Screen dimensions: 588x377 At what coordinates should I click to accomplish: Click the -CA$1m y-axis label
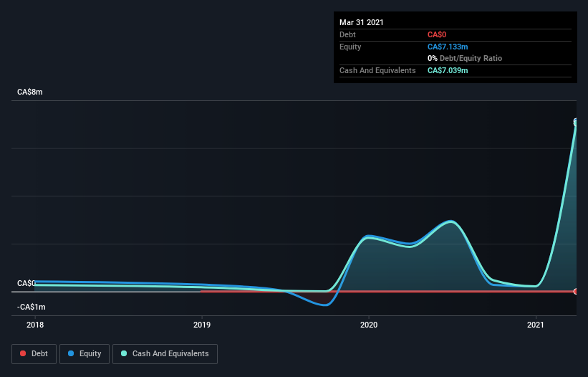(31, 307)
